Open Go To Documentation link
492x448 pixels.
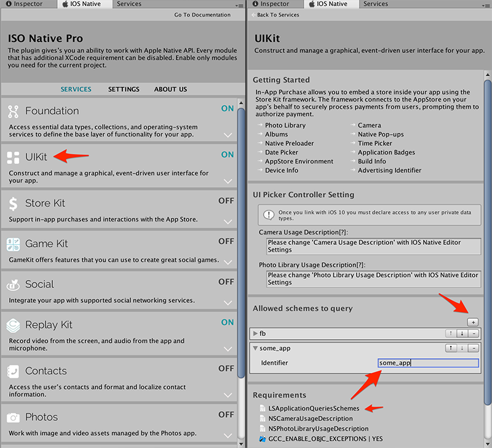coord(202,15)
